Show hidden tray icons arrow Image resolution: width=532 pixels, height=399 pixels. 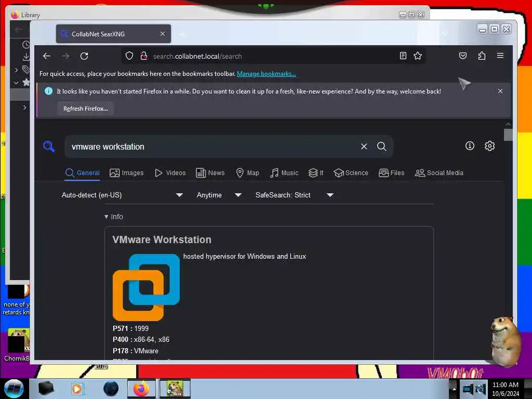tap(454, 389)
